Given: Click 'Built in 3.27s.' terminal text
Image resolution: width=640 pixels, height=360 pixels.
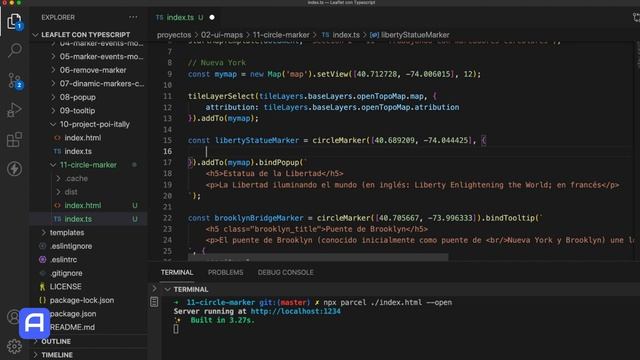Looking at the screenshot, I should point(222,320).
